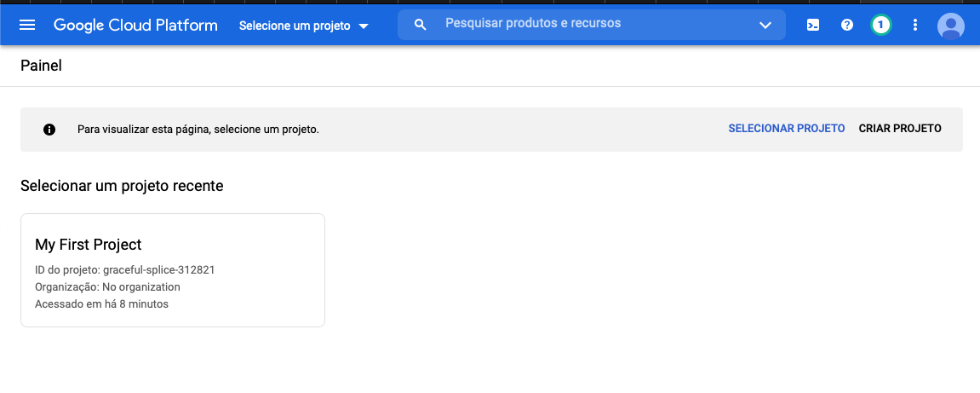Click the Google Cloud Platform logo
Screen dimensions: 980x393
point(135,25)
